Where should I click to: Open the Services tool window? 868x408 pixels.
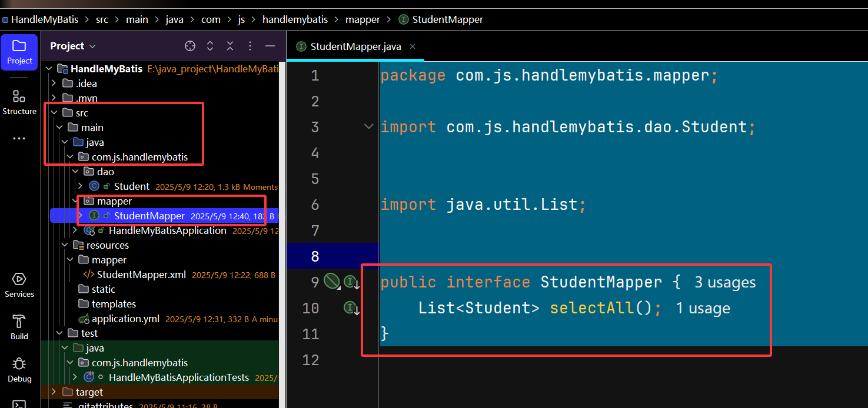pos(19,285)
